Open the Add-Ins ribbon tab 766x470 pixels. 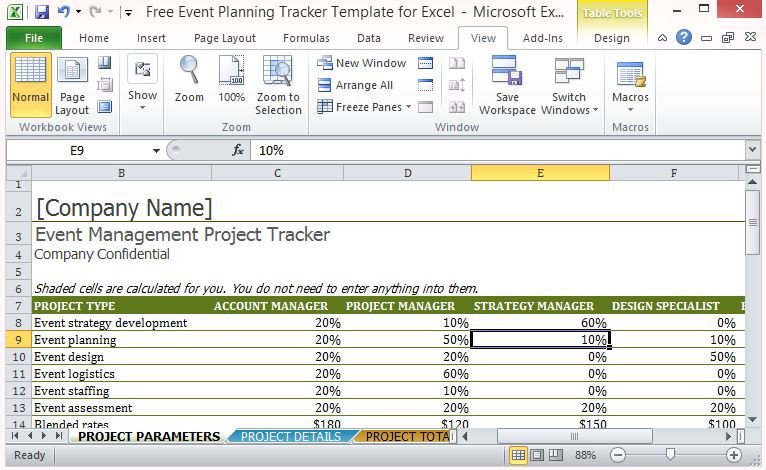point(543,38)
